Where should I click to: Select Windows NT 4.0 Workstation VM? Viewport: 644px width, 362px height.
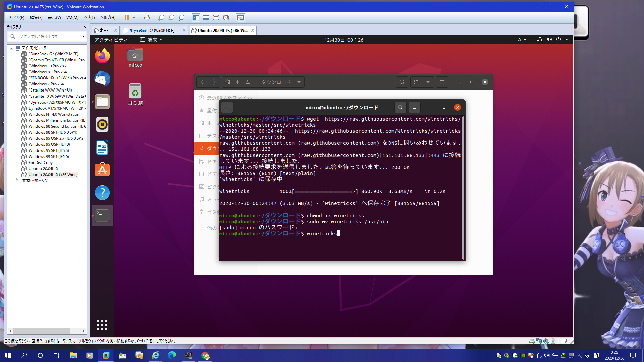pyautogui.click(x=54, y=114)
